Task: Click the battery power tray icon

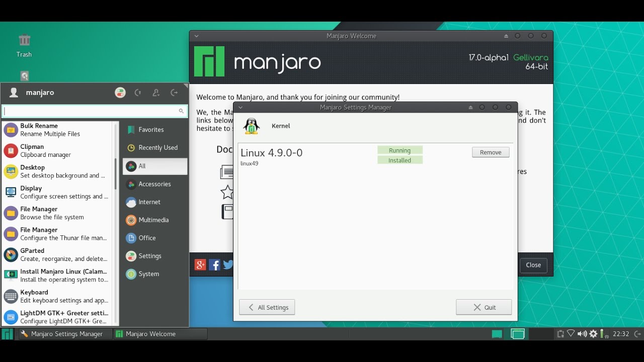Action: coord(604,334)
